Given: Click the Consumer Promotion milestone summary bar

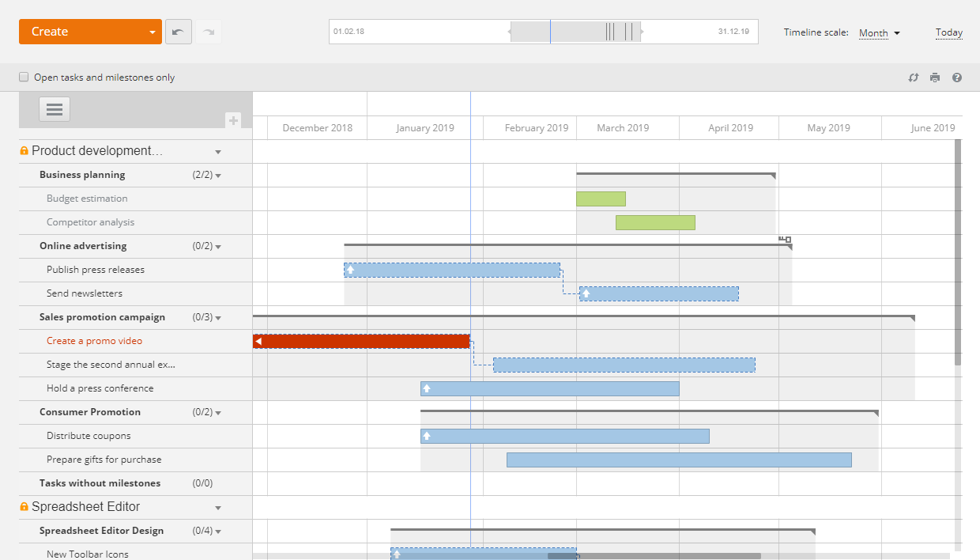Looking at the screenshot, I should point(650,411).
